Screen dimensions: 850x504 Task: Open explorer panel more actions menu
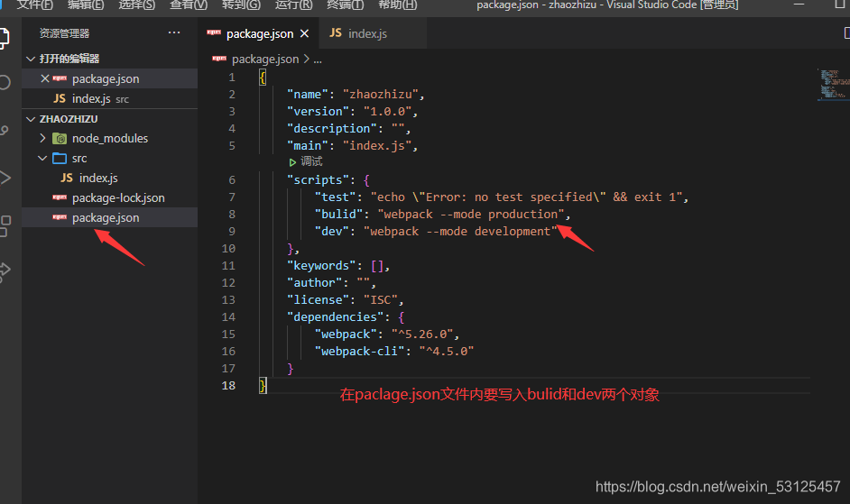point(173,33)
